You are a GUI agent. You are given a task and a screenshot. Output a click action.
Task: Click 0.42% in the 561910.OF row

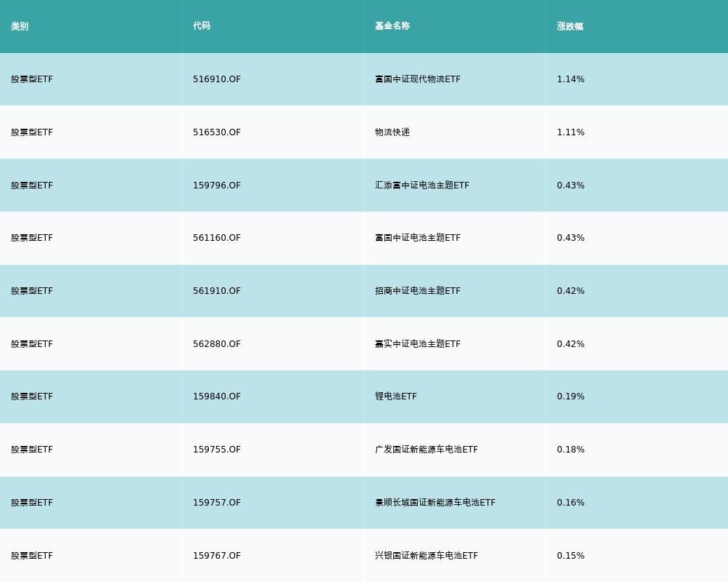click(571, 291)
